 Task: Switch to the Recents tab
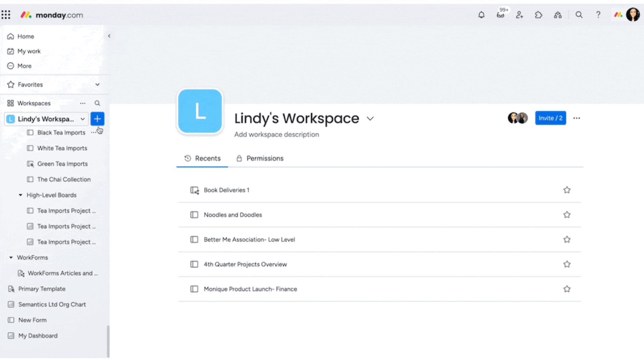[x=202, y=158]
